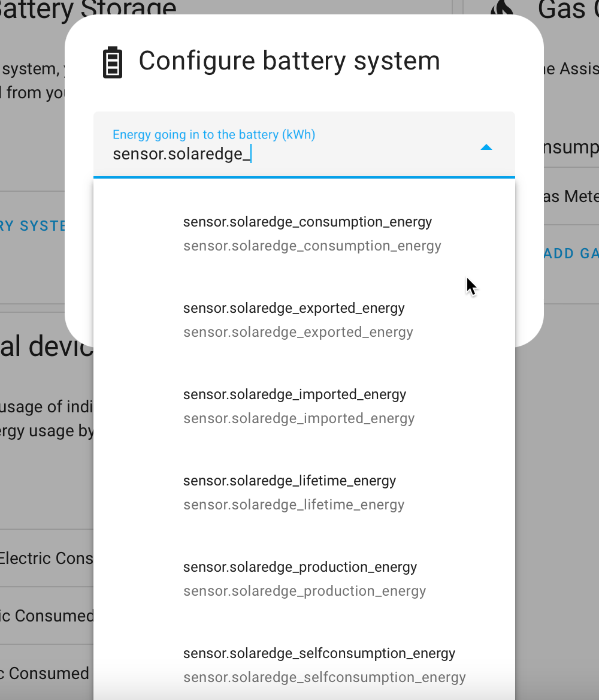Screen dimensions: 599x700
Task: Click the Energy going in to the battery label
Action: (213, 134)
